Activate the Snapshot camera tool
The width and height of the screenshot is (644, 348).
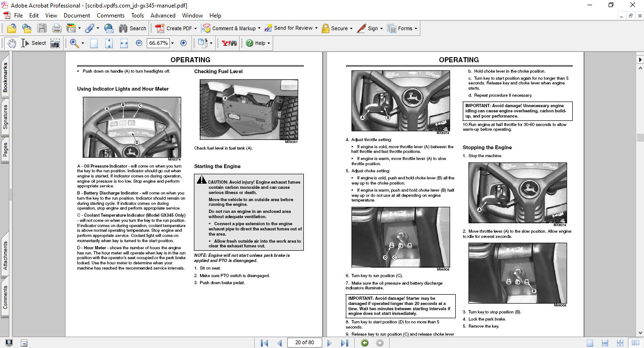pos(55,43)
